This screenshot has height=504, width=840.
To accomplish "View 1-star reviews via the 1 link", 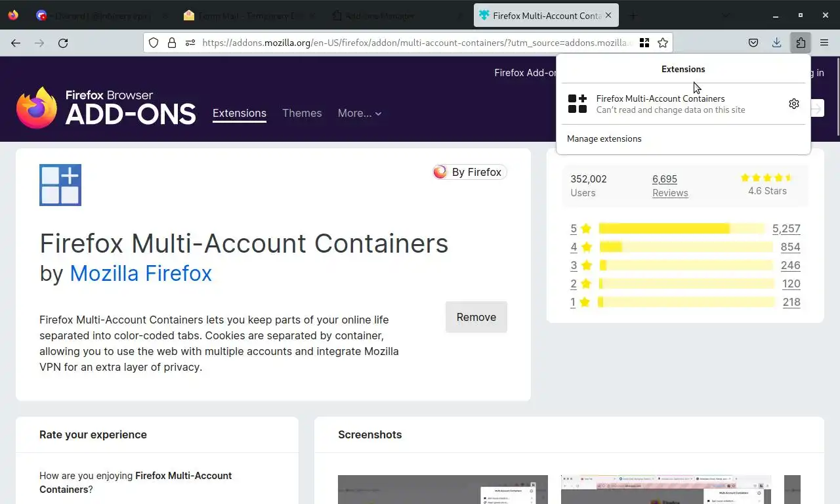I will [x=573, y=302].
